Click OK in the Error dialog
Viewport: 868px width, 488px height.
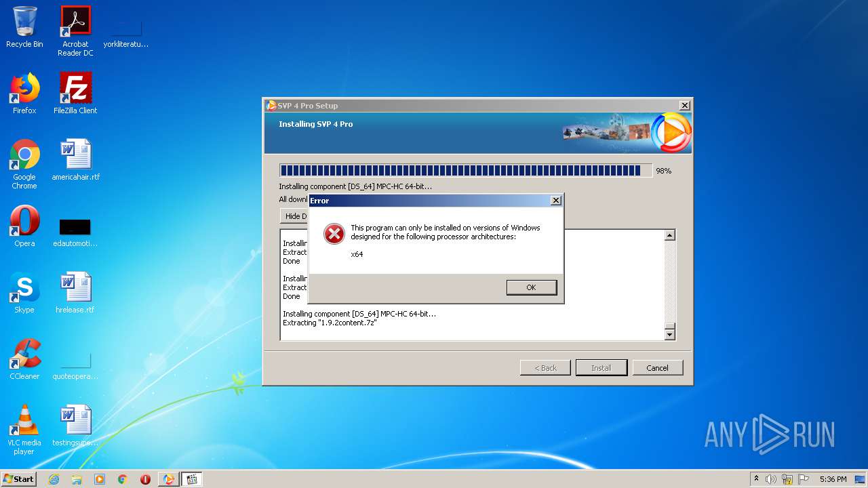tap(531, 287)
